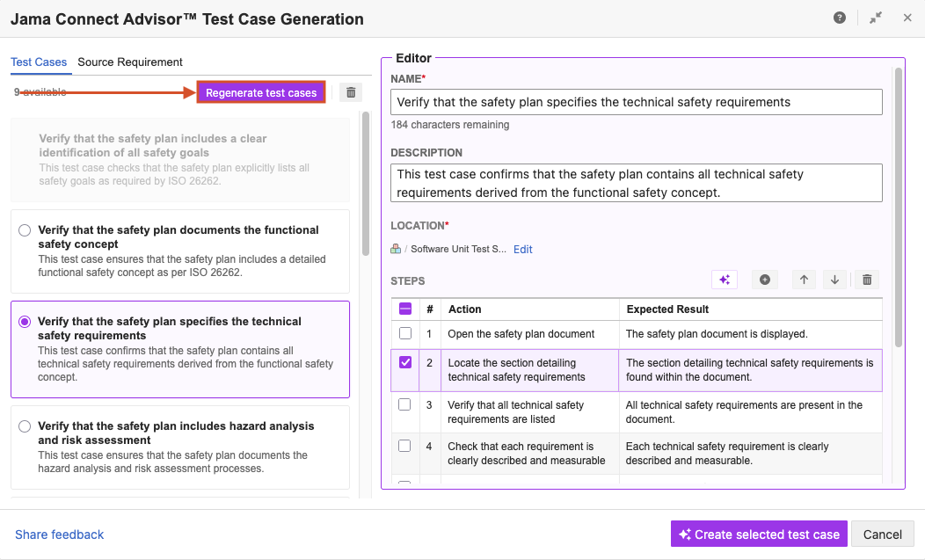Open the Share feedback link
The image size is (925, 560).
pos(60,535)
